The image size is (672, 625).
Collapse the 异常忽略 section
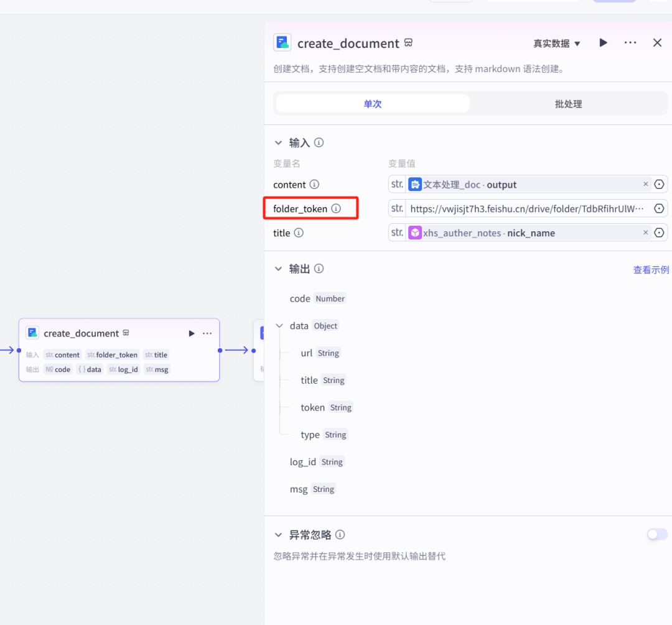tap(279, 535)
